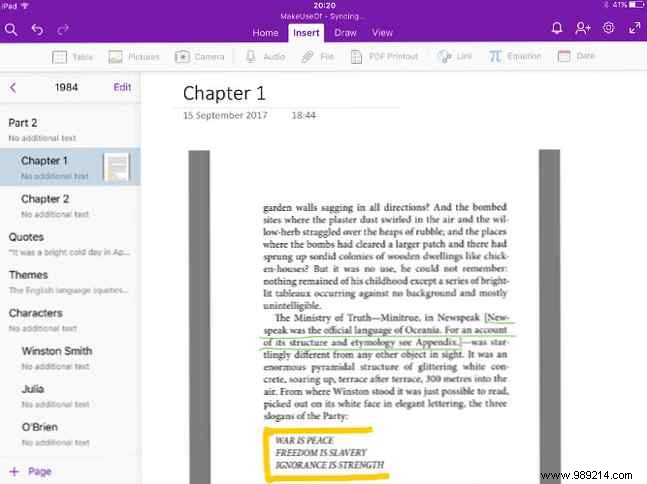Insert an Audio recording
The height and width of the screenshot is (484, 647).
265,57
